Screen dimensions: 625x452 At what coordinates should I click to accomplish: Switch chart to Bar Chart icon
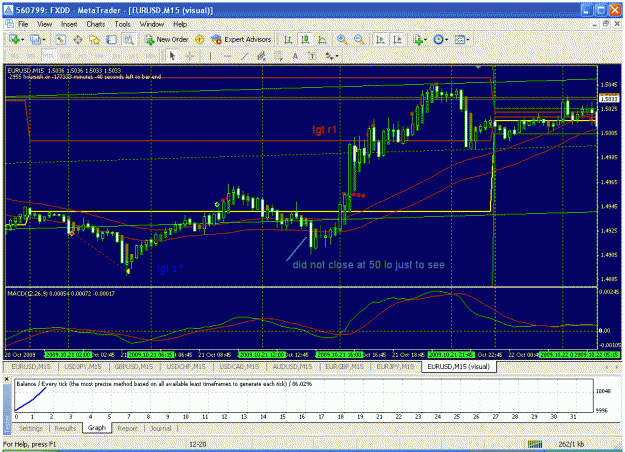[x=288, y=39]
